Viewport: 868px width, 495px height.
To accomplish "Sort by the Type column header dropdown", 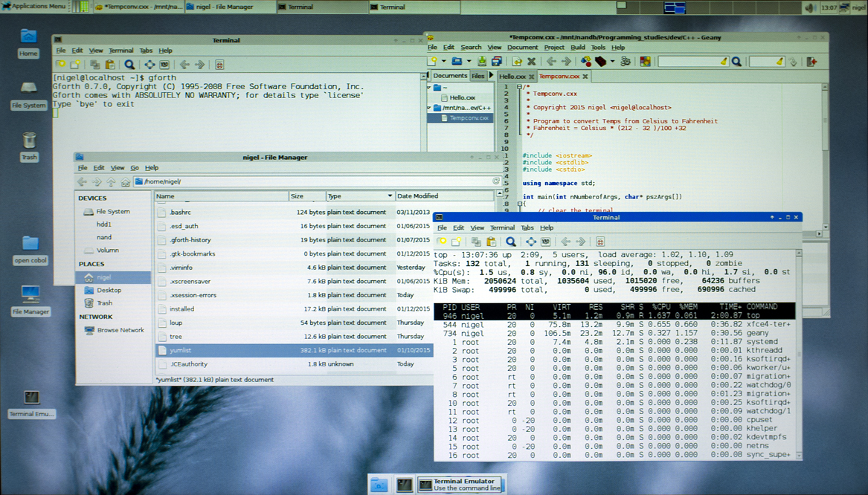I will coord(390,196).
